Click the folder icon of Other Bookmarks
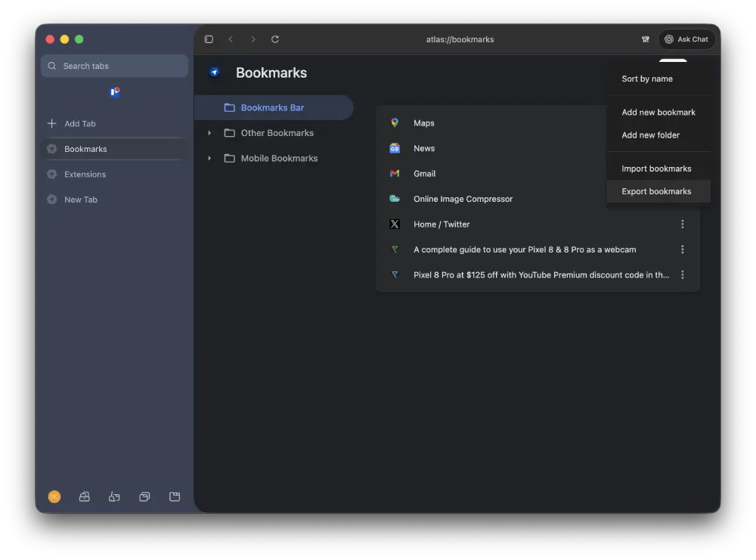This screenshot has width=756, height=560. point(230,133)
